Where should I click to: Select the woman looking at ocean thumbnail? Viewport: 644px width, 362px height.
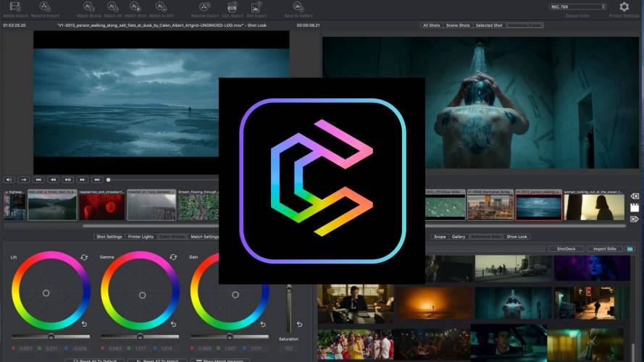click(x=594, y=205)
